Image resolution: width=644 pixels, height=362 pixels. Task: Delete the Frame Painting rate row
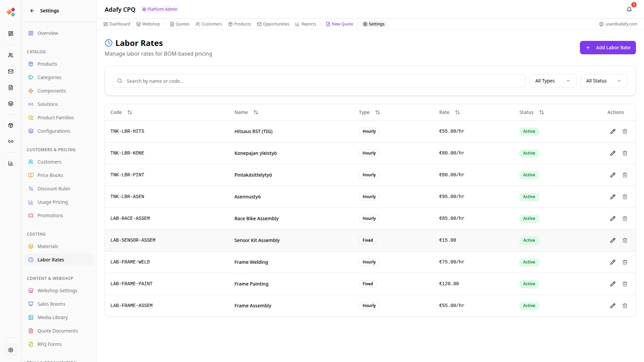(625, 284)
